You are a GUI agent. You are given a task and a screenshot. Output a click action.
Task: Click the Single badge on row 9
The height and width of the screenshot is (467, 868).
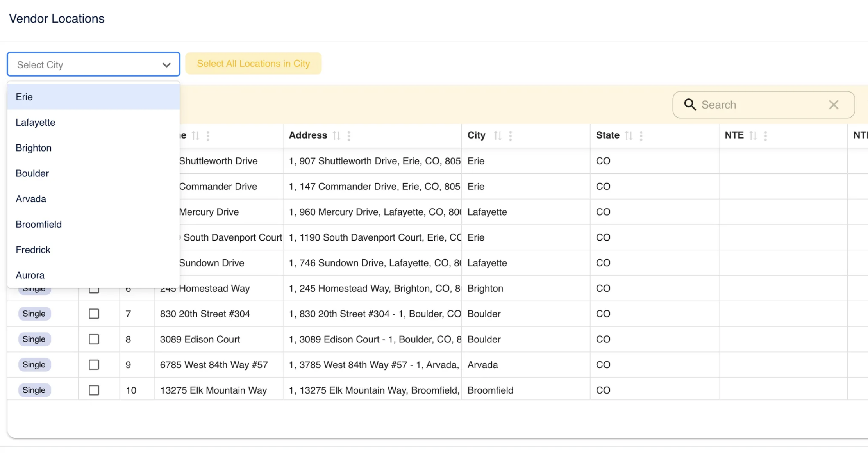coord(34,365)
